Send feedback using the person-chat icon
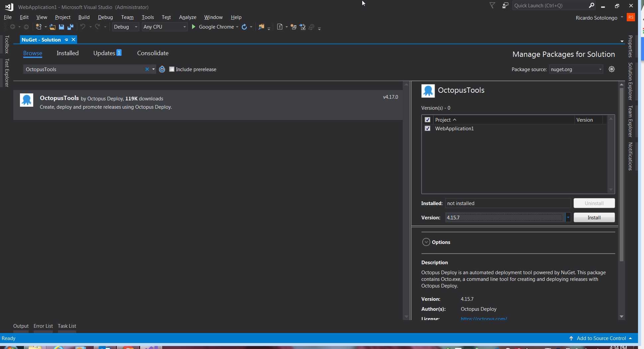Viewport: 644px width, 349px height. tap(505, 5)
